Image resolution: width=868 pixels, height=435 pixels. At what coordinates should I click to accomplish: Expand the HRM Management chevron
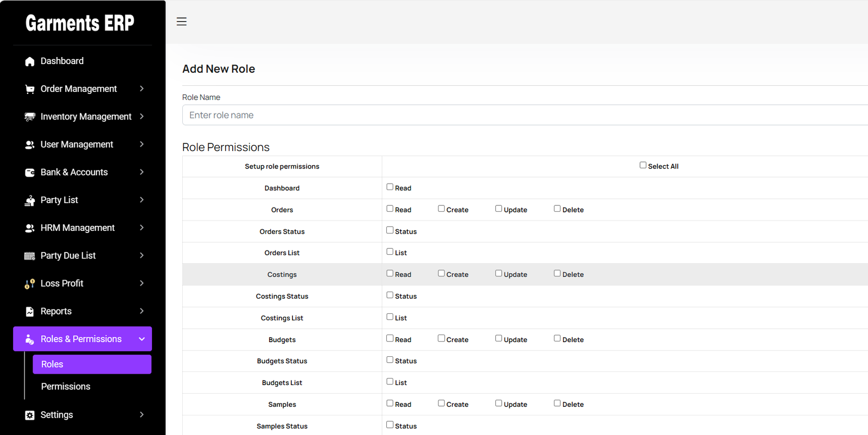[142, 228]
